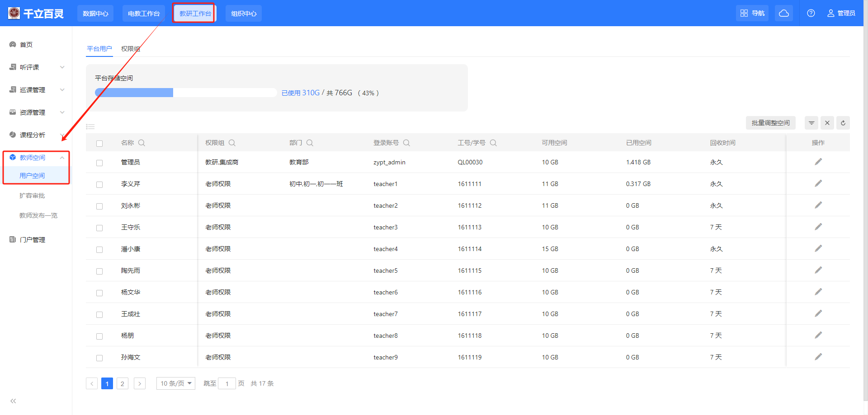Search by 名称 column magnifier icon
This screenshot has height=415, width=868.
[142, 143]
